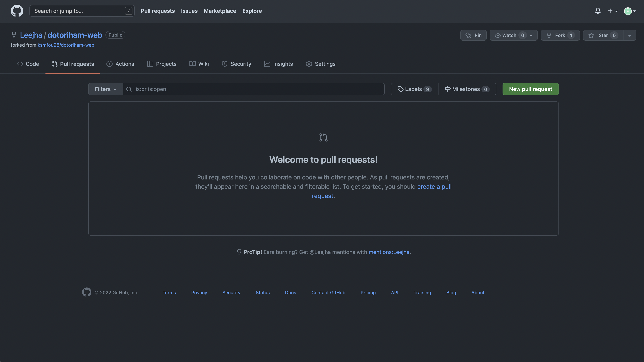Viewport: 644px width, 362px height.
Task: Pin this repository
Action: pos(473,35)
